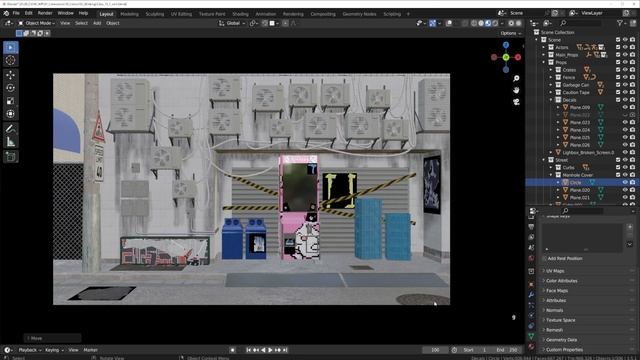The height and width of the screenshot is (360, 640).
Task: Open the Window menu
Action: tap(65, 13)
